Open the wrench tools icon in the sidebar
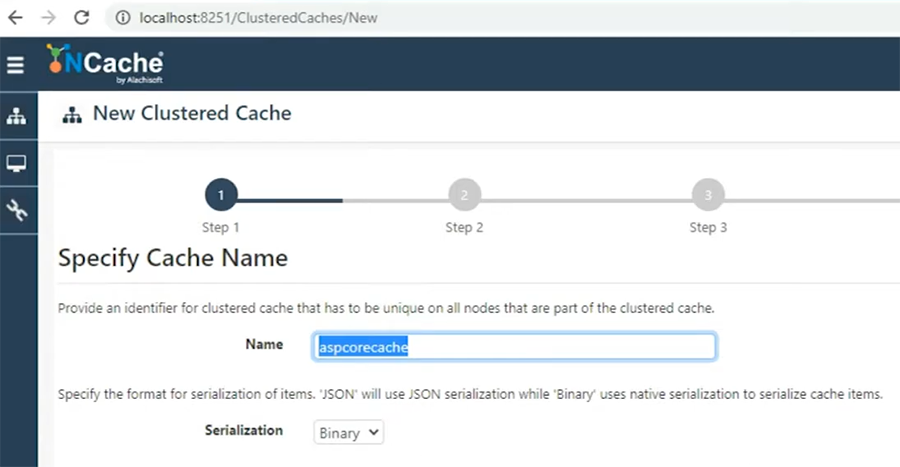The image size is (900, 467). 16,211
